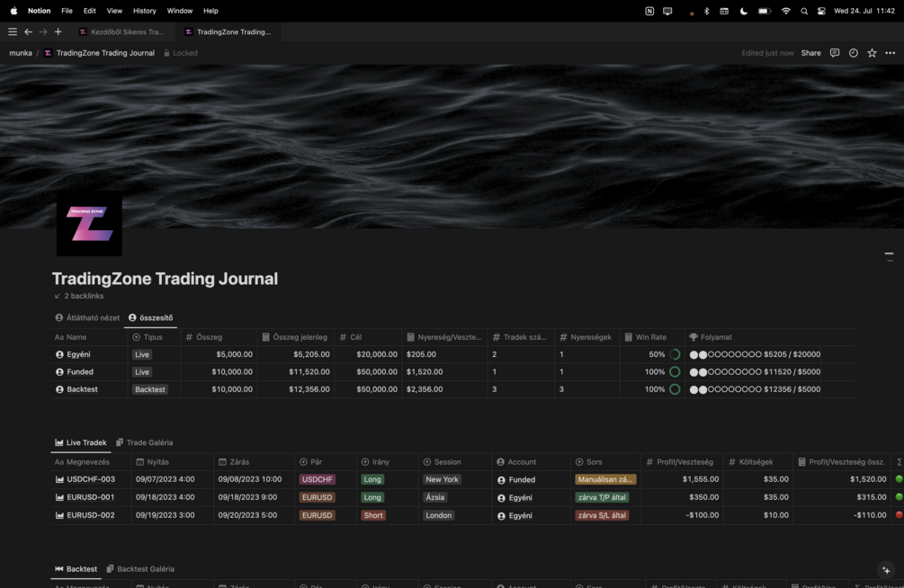The height and width of the screenshot is (588, 904).
Task: Open the EURUSD-001 trade entry
Action: [91, 497]
